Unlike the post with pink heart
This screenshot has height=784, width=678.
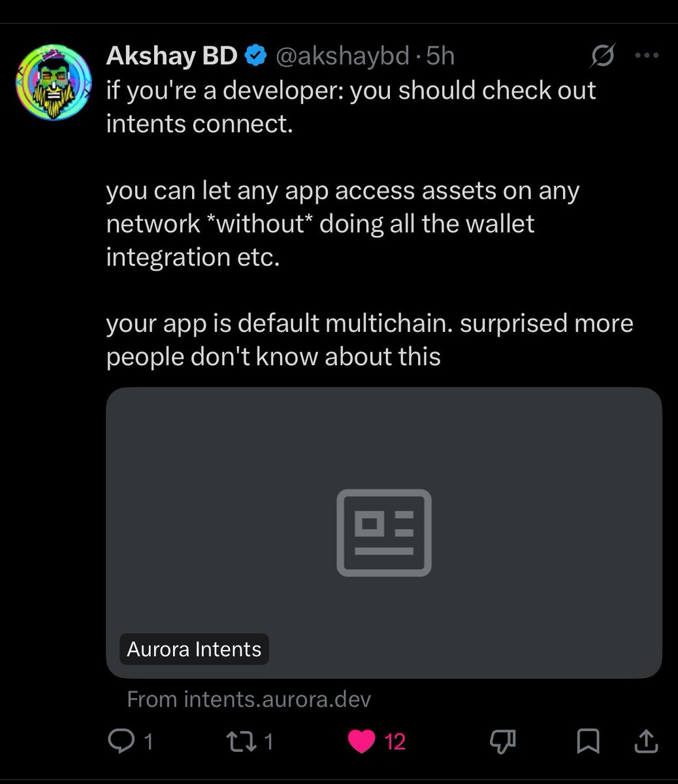coord(362,741)
